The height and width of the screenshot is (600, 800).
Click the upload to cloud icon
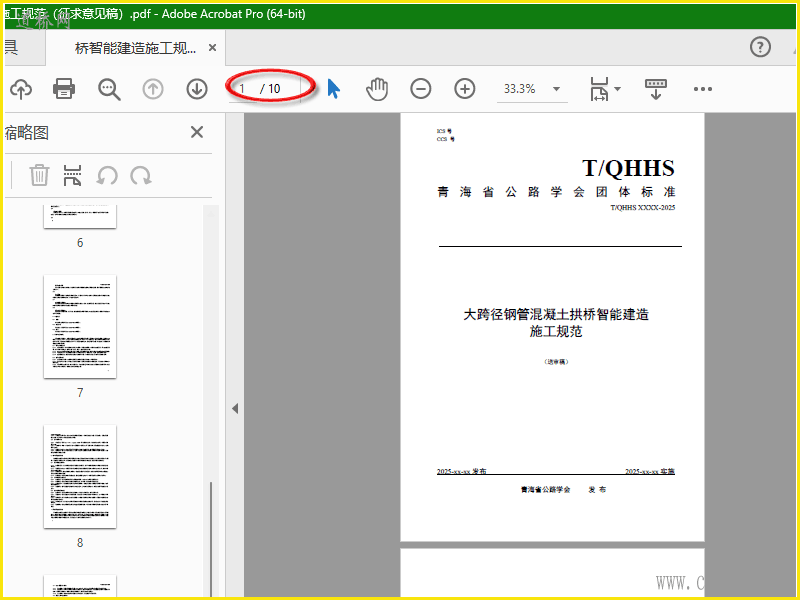tap(21, 89)
